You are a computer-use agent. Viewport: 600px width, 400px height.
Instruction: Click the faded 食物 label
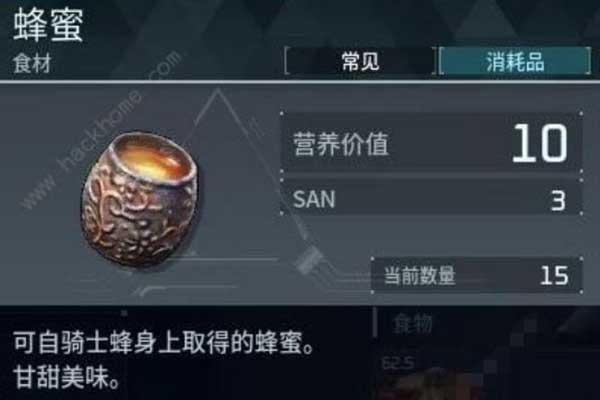tap(413, 324)
